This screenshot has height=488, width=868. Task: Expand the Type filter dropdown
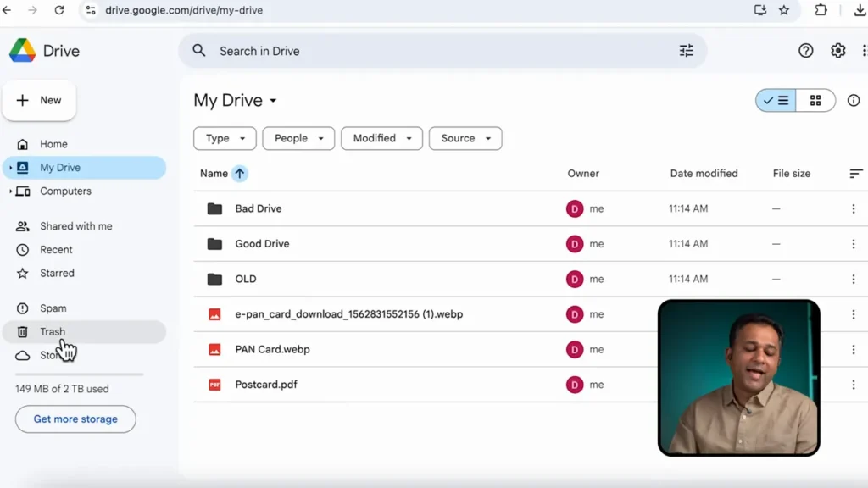click(x=225, y=138)
